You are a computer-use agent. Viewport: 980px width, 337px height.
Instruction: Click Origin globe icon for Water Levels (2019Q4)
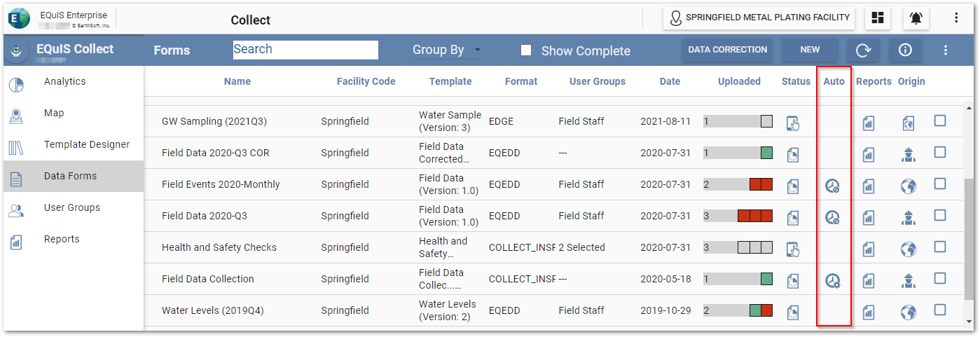[908, 311]
